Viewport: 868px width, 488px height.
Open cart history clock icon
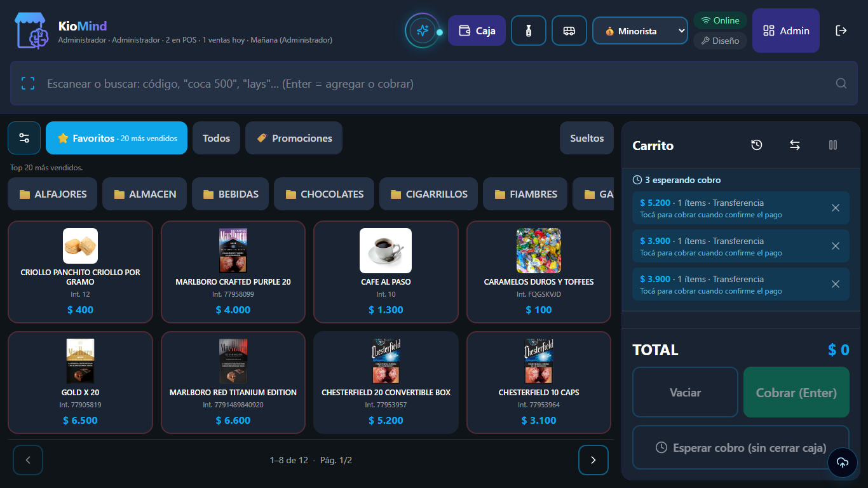click(x=756, y=145)
